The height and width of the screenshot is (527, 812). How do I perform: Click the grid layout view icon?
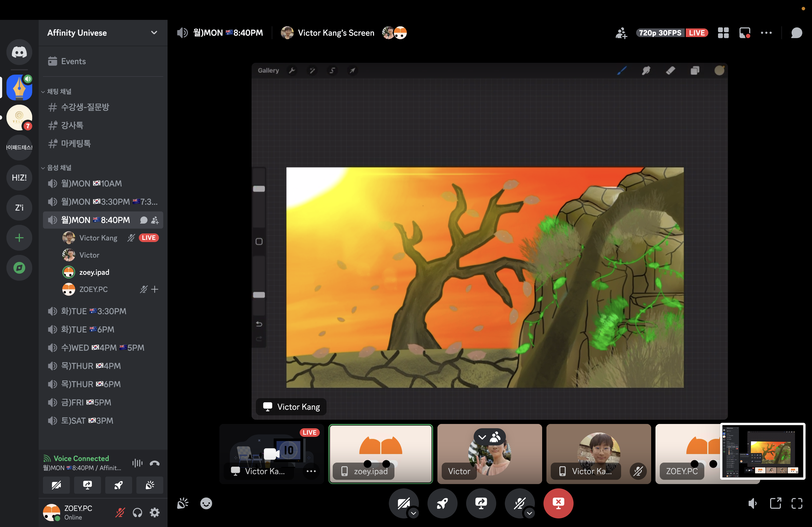coord(723,33)
